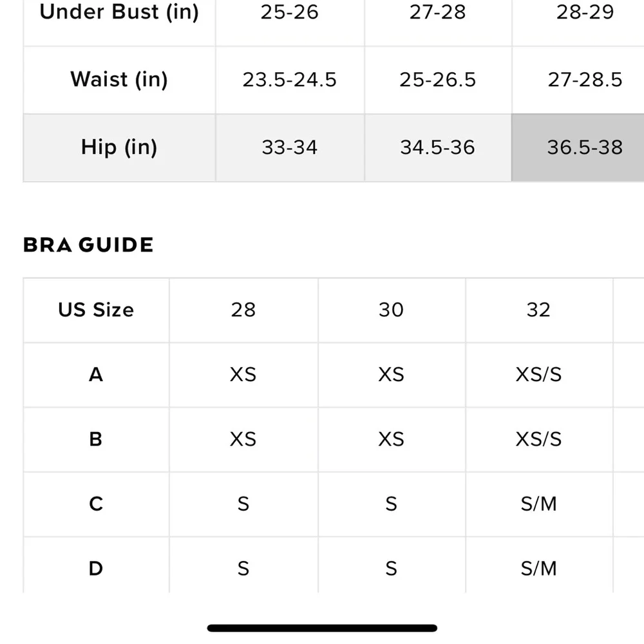The image size is (644, 644).
Task: Select the 27-28.5 waist cell
Action: 584,80
